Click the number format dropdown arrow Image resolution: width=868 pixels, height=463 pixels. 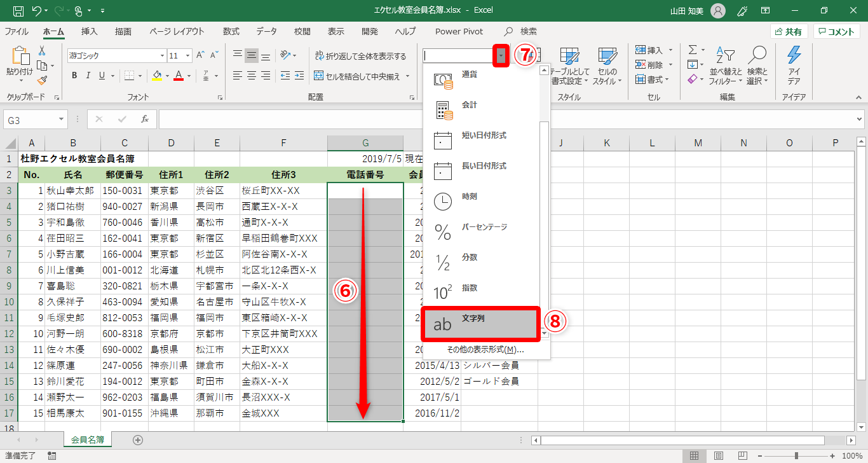501,56
